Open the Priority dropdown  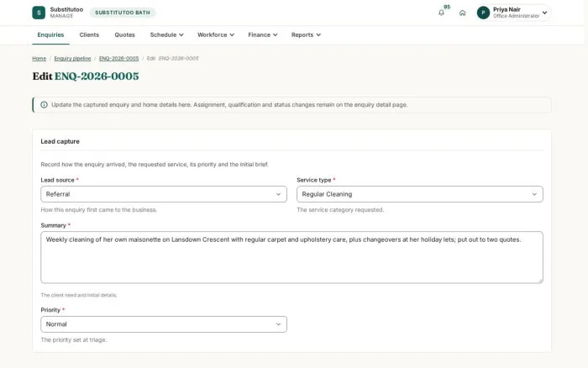164,324
